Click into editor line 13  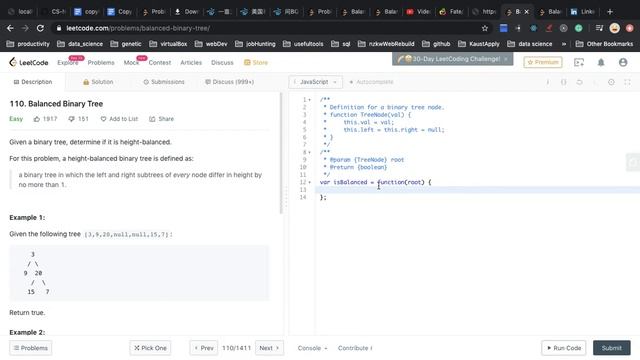pos(478,190)
